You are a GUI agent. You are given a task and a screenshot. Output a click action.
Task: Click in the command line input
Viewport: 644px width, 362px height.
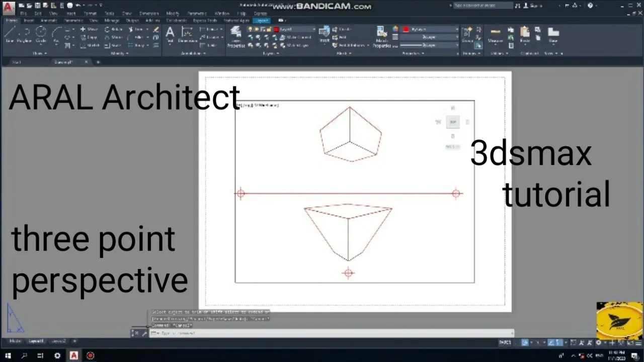(x=332, y=333)
